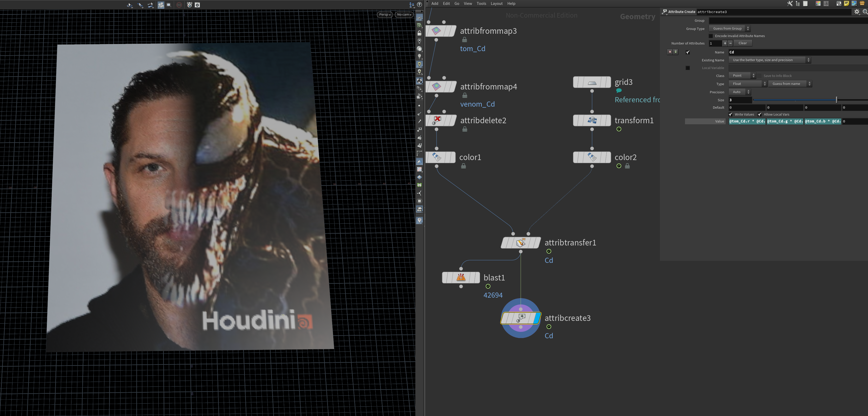Click the magnifier search icon in parameter panel
868x416 pixels.
(x=865, y=12)
